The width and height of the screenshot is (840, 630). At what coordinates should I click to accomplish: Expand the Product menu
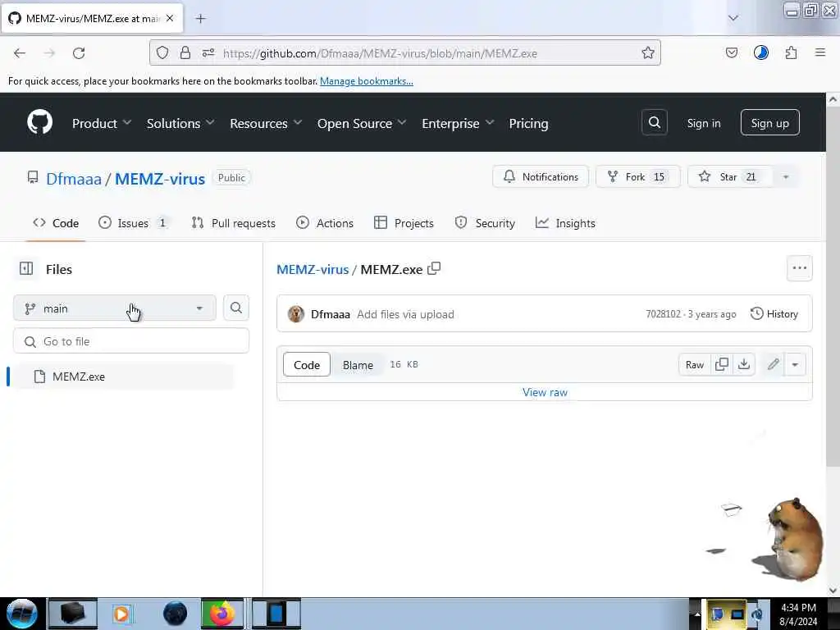tap(102, 123)
